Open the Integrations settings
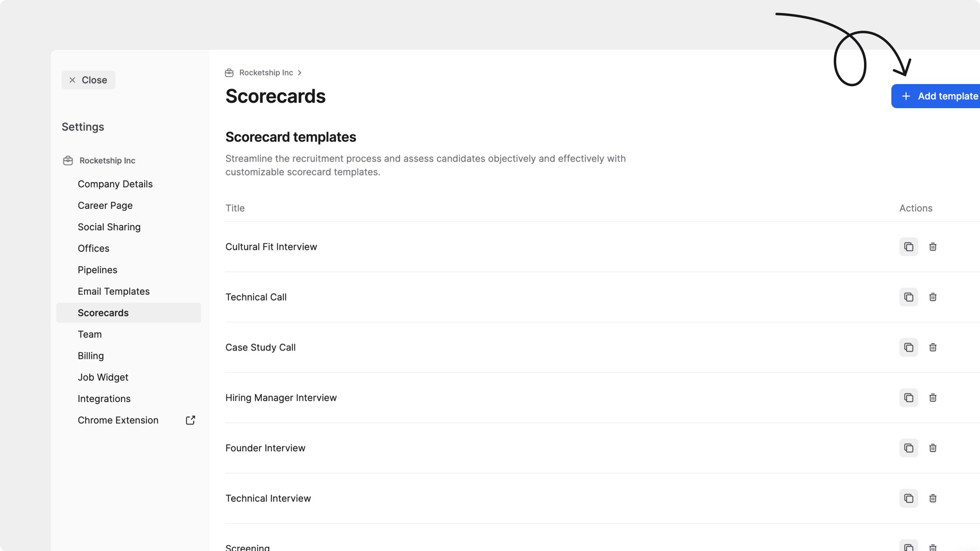 [x=104, y=399]
